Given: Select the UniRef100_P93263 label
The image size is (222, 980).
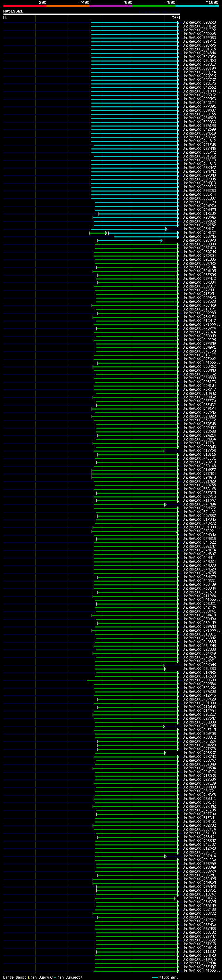Looking at the screenshot, I should click(x=199, y=191).
